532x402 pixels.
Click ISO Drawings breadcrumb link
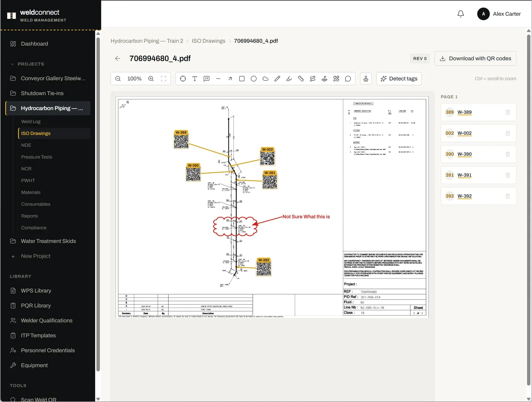click(x=208, y=41)
